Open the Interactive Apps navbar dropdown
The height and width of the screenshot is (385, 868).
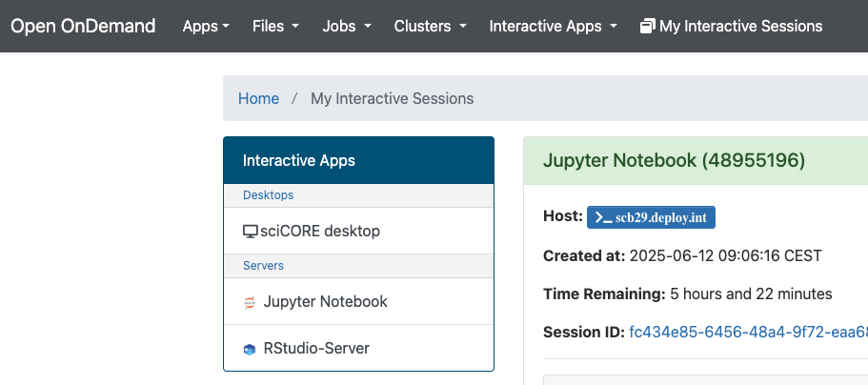pos(553,26)
